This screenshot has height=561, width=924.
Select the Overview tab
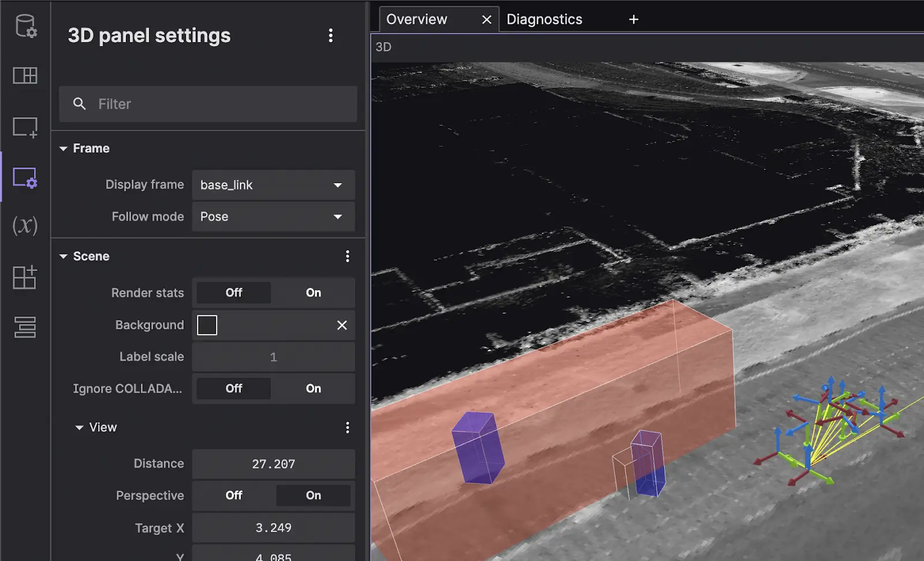417,20
